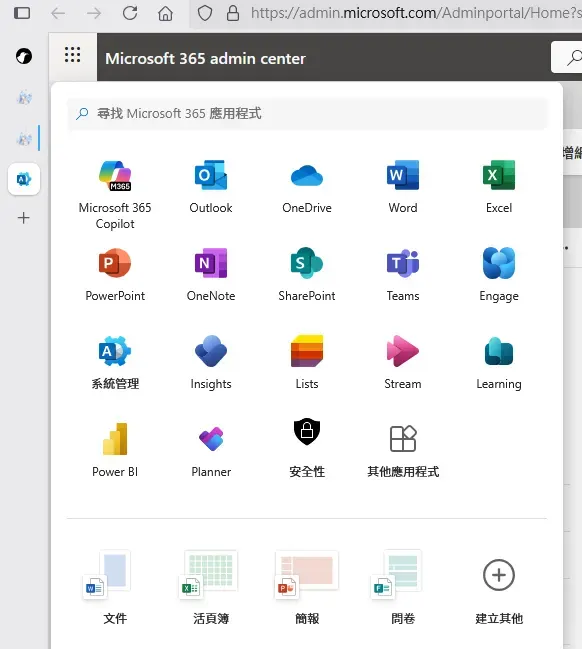Image resolution: width=582 pixels, height=649 pixels.
Task: Click the 尋找 Microsoft 365 應用程式 search field
Action: click(307, 113)
